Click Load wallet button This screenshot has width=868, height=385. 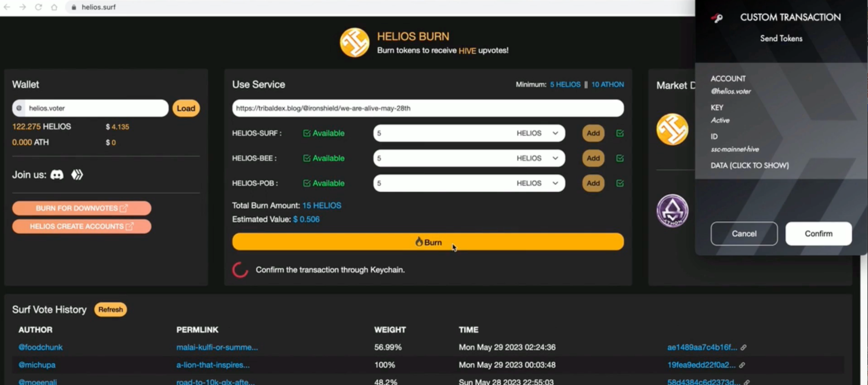tap(186, 108)
